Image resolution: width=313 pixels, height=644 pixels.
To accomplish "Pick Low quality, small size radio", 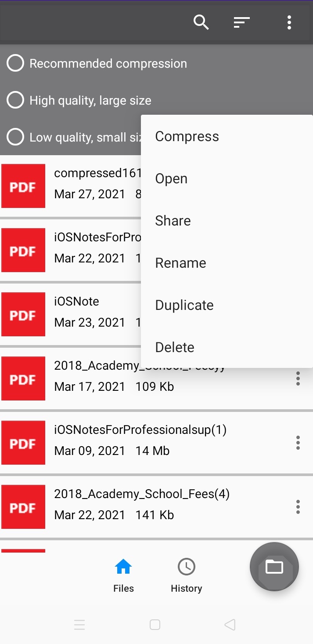I will tap(15, 137).
